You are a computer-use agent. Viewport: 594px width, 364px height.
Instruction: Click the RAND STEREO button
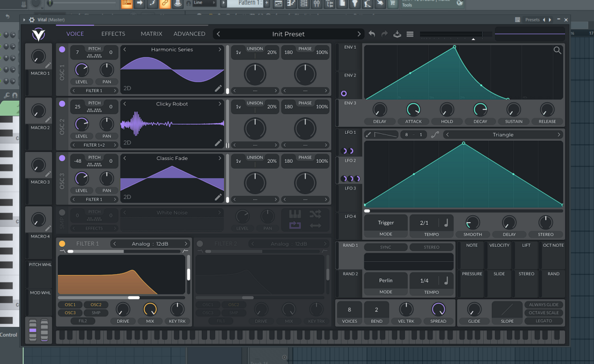(432, 247)
